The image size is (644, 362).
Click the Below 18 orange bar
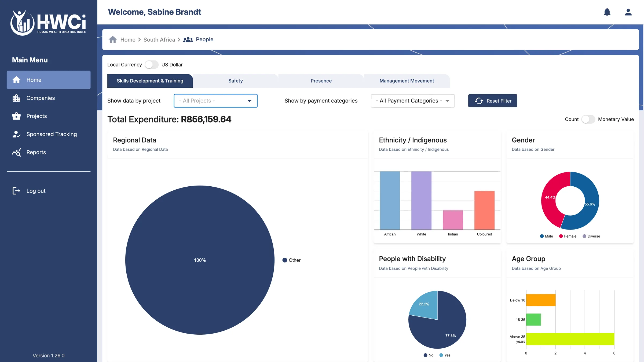[541, 300]
